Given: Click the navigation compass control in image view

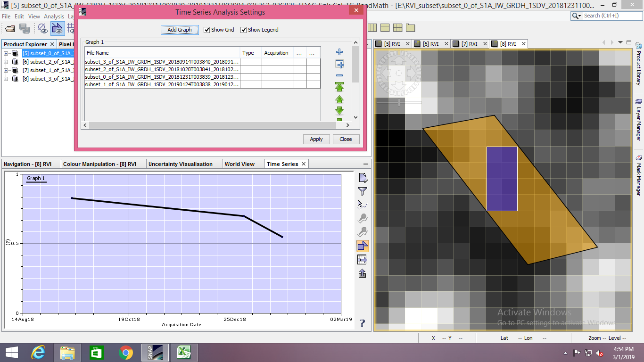Looking at the screenshot, I should click(x=398, y=73).
